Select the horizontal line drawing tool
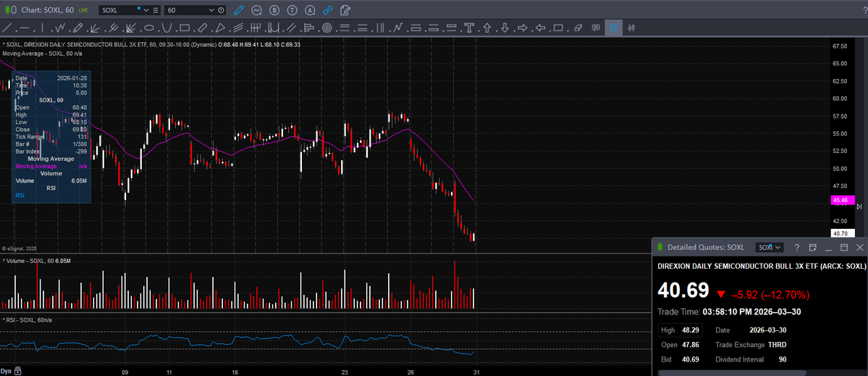Viewport: 868px width, 376px height. coord(25,28)
